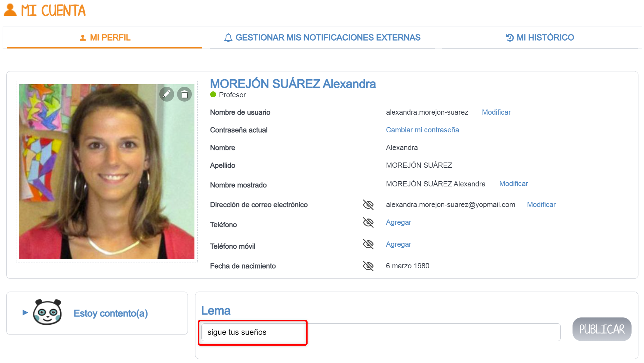The image size is (644, 363).
Task: Click Agregar to add a mobile phone
Action: pyautogui.click(x=398, y=244)
